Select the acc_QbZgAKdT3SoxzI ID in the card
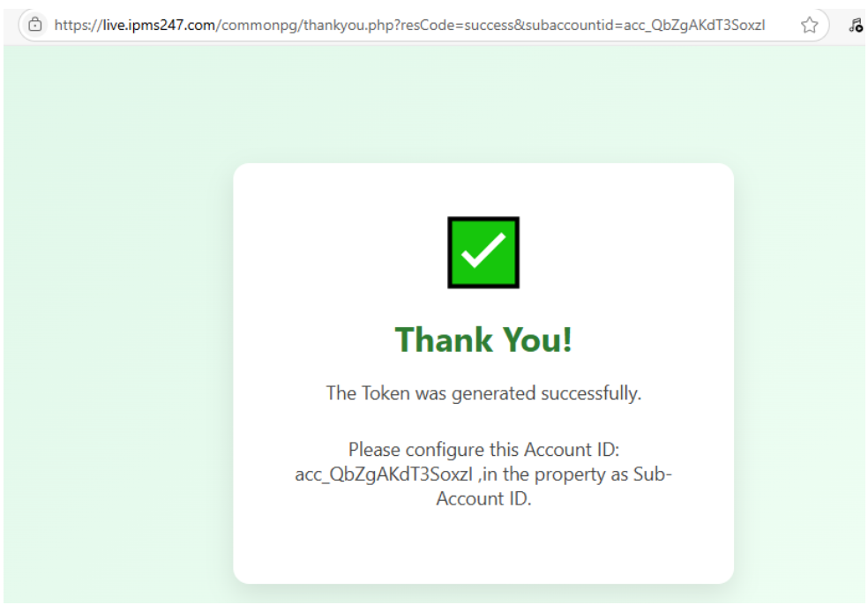The image size is (868, 605). point(384,474)
